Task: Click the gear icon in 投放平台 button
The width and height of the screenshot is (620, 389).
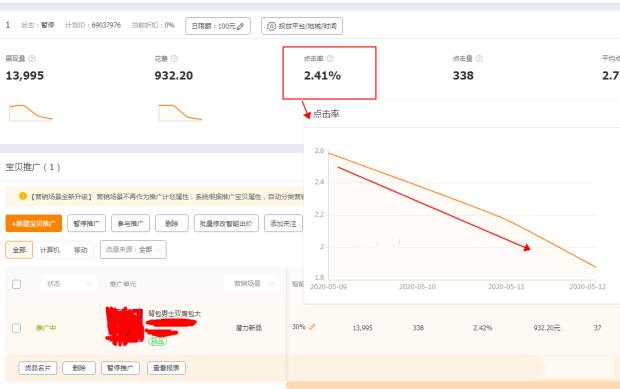Action: click(x=271, y=26)
